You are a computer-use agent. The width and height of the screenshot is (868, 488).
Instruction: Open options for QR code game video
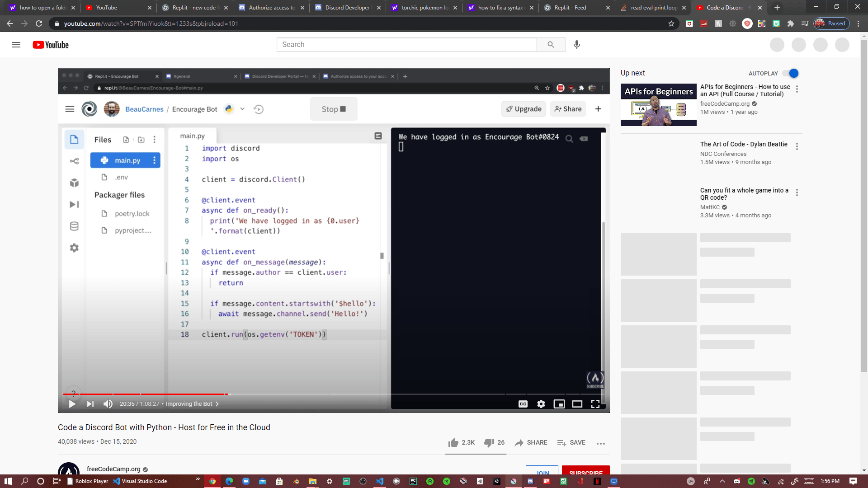(797, 192)
